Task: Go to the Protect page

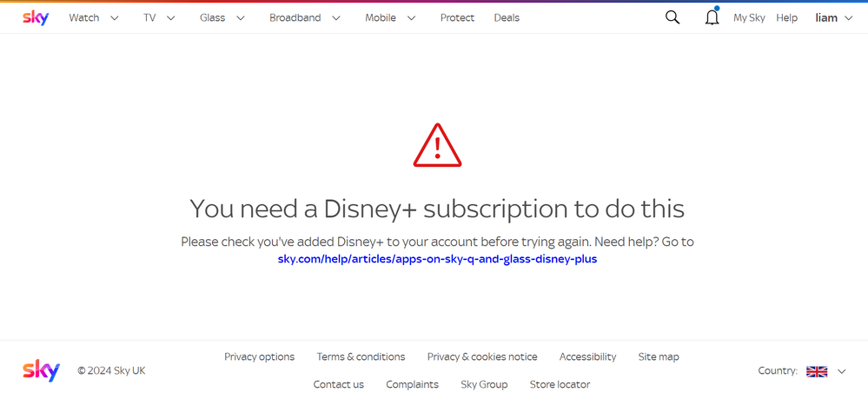Action: click(x=457, y=17)
